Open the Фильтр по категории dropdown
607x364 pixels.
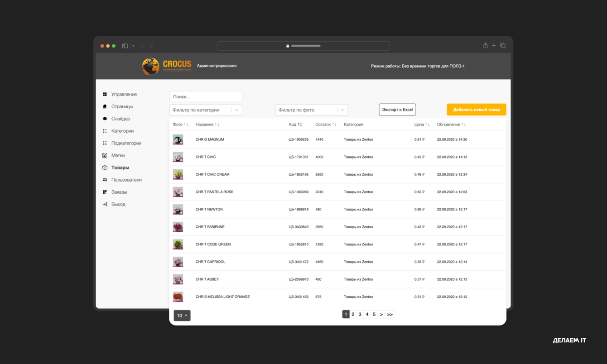click(x=206, y=110)
